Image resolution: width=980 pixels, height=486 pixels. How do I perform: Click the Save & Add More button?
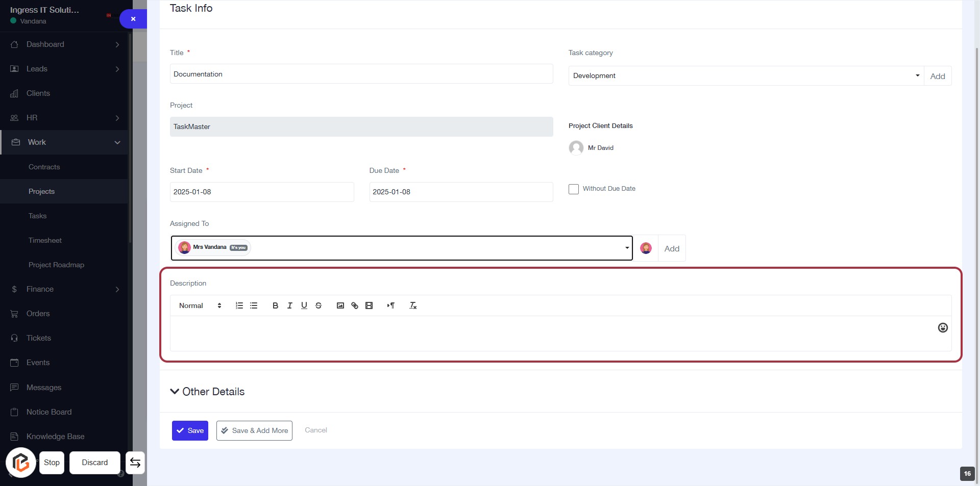pyautogui.click(x=254, y=430)
